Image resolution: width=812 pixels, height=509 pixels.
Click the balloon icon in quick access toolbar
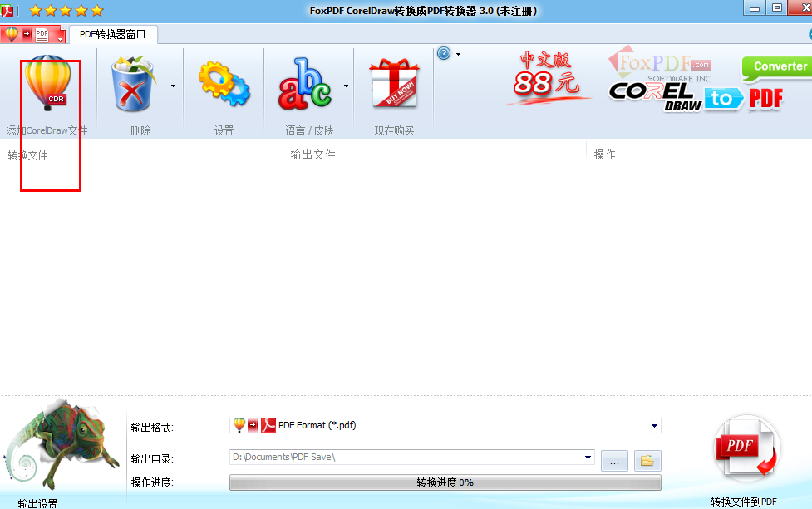pos(12,35)
